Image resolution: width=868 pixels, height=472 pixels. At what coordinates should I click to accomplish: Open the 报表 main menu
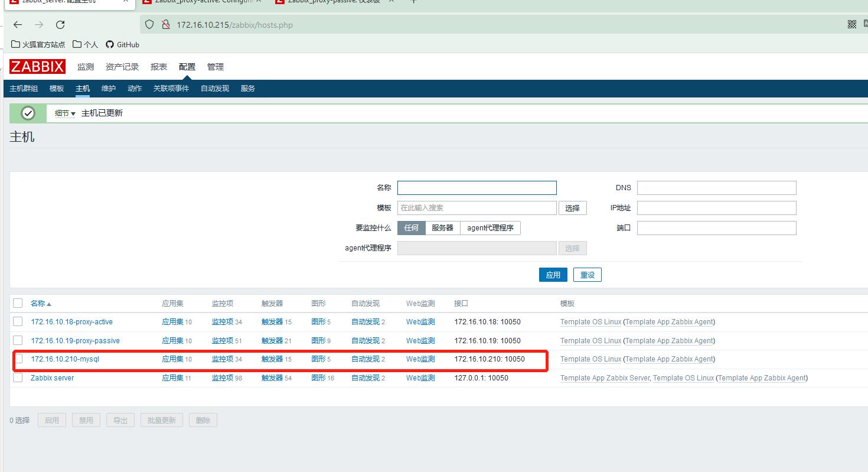pos(159,67)
